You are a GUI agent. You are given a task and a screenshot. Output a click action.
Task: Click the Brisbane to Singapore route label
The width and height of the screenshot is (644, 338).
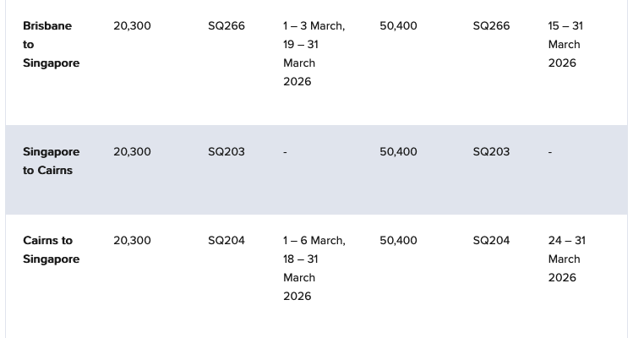(51, 44)
